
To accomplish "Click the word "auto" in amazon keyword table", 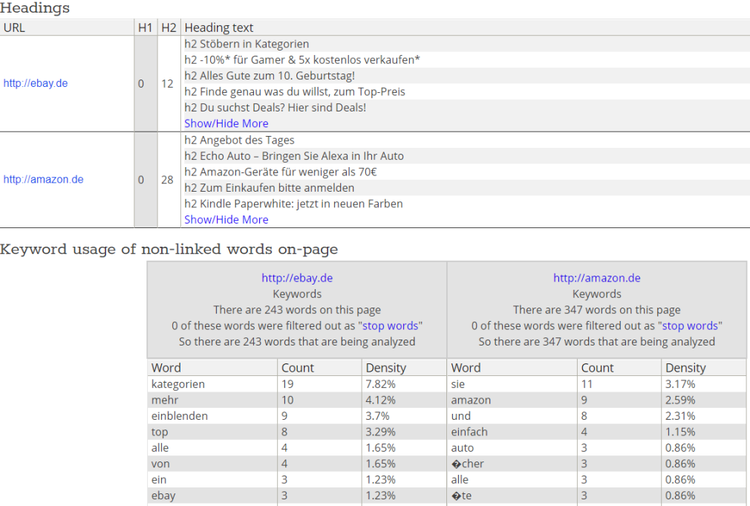I will [x=462, y=448].
